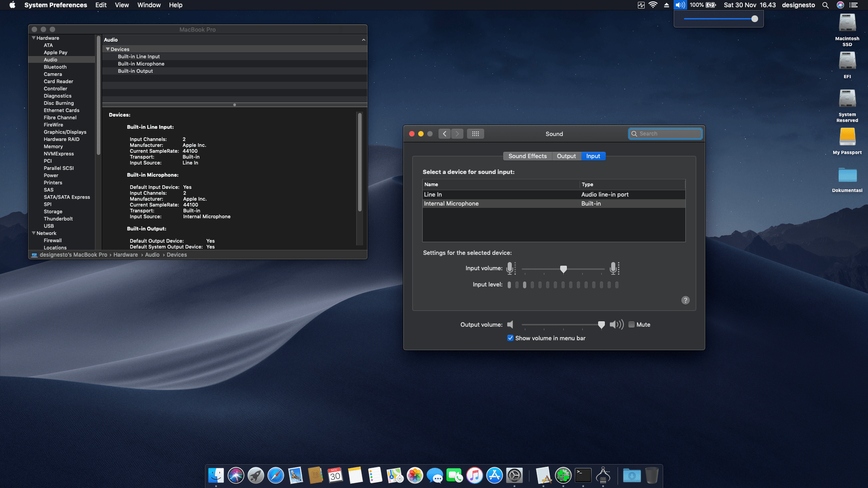
Task: Collapse the Devices disclosure triangle
Action: click(108, 49)
